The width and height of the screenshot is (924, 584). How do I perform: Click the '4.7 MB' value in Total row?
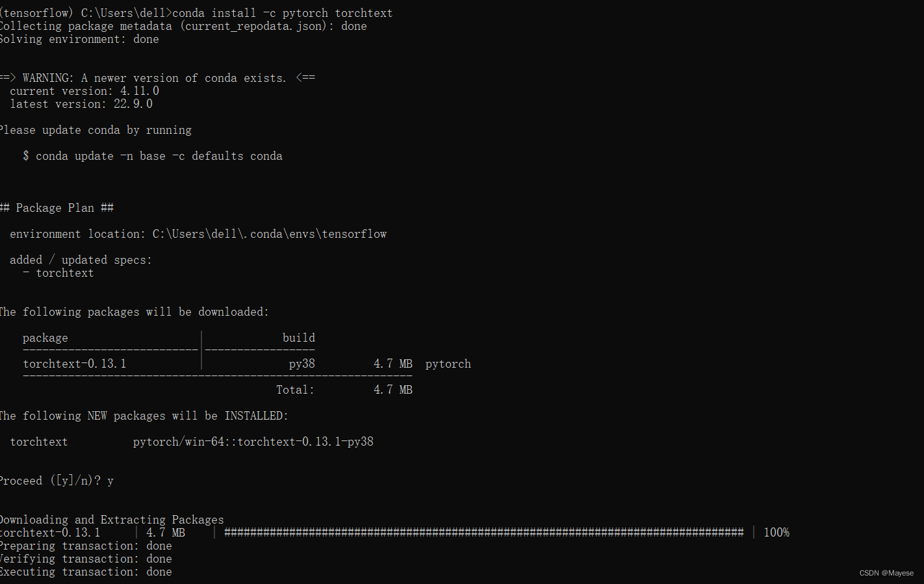[x=393, y=390]
